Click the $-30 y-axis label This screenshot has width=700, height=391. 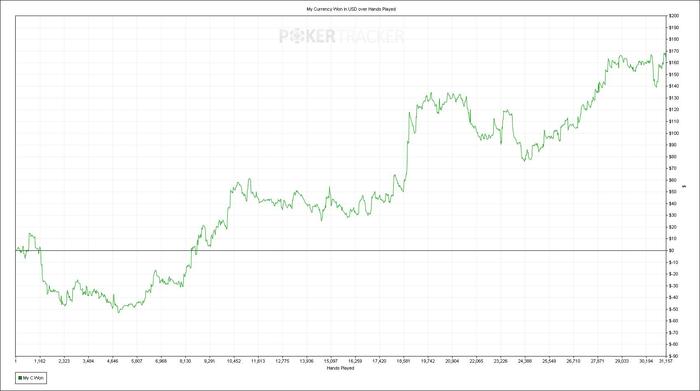coord(673,286)
